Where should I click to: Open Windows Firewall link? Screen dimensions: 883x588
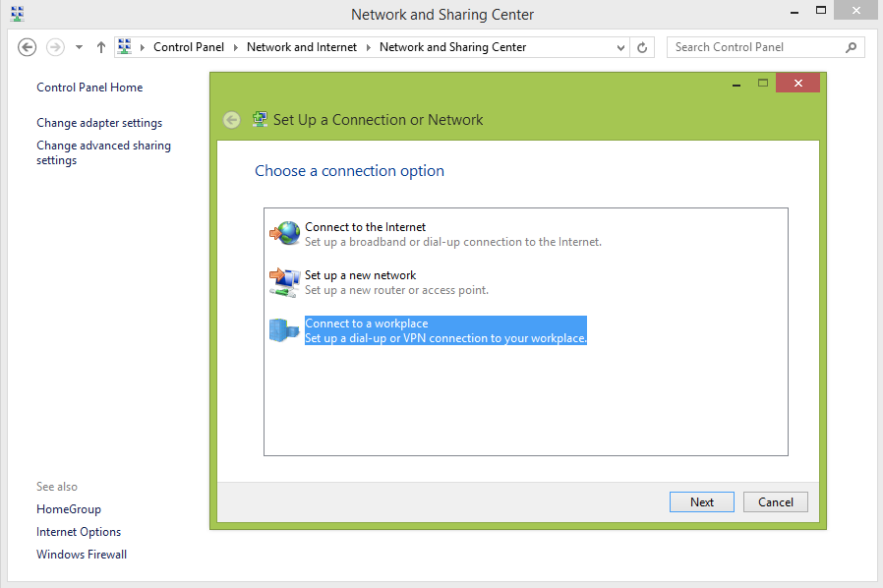click(82, 555)
